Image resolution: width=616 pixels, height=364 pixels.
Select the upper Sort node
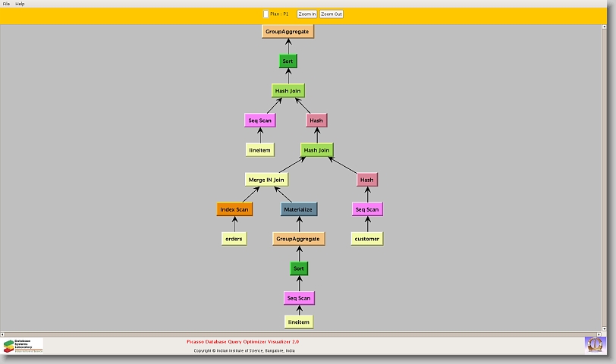tap(288, 61)
